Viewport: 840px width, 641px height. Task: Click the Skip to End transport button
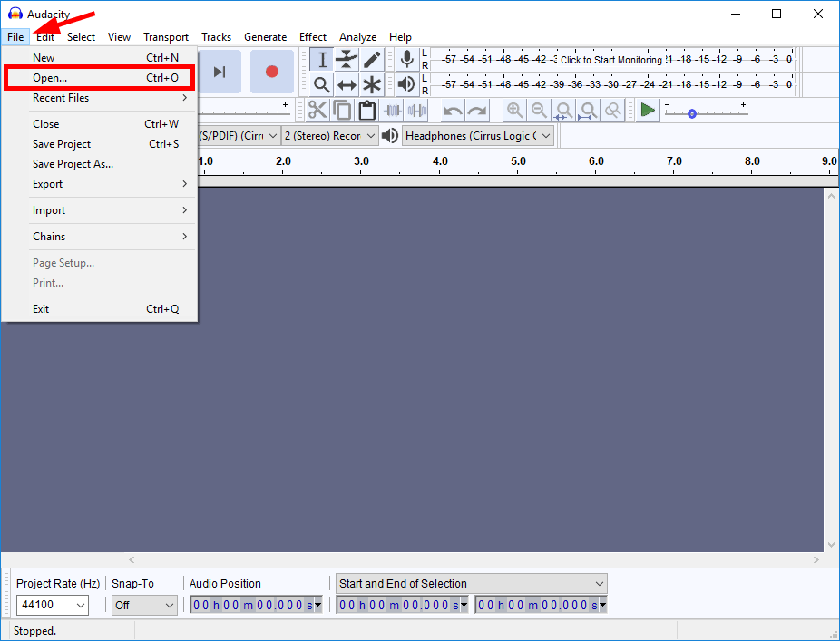(x=220, y=72)
